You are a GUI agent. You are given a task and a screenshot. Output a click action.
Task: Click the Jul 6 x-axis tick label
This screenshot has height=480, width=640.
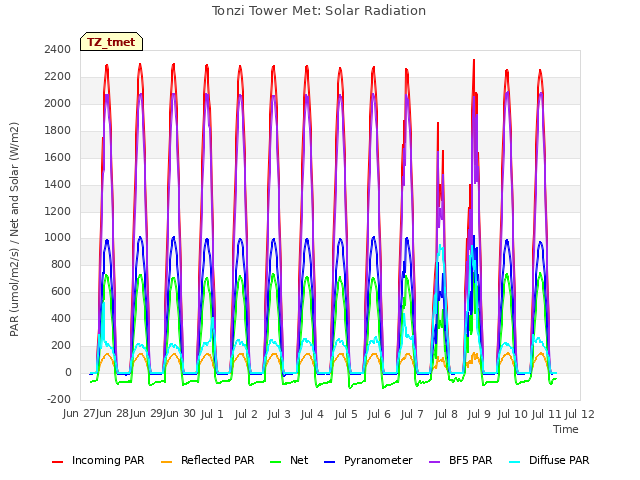(x=379, y=414)
